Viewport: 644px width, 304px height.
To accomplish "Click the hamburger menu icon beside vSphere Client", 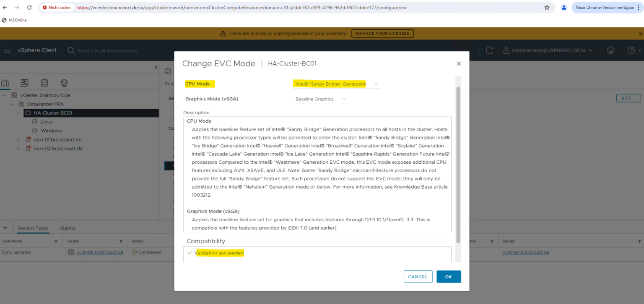I will 7,50.
